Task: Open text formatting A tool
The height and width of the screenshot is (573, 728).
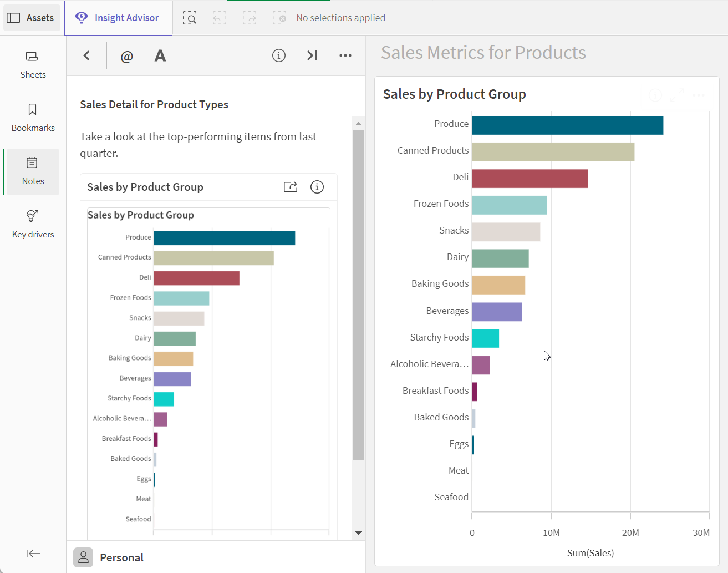Action: click(160, 55)
